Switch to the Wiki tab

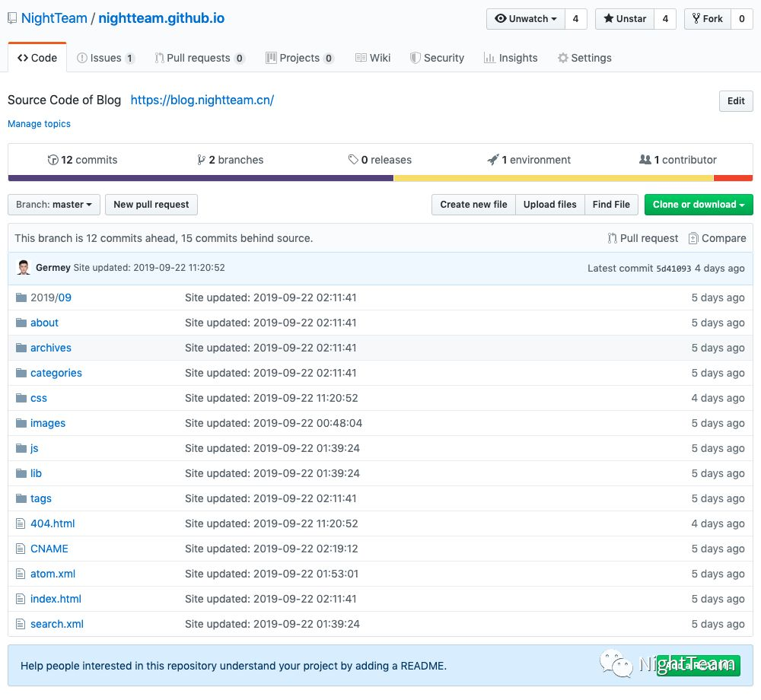pyautogui.click(x=373, y=58)
